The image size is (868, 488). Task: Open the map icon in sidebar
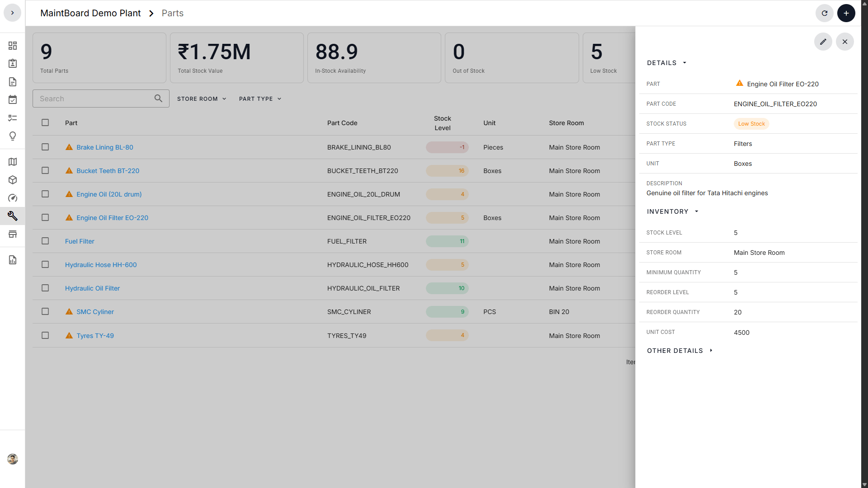[13, 162]
